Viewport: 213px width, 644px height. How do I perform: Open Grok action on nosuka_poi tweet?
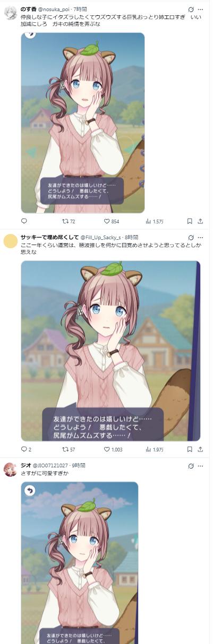point(191,10)
